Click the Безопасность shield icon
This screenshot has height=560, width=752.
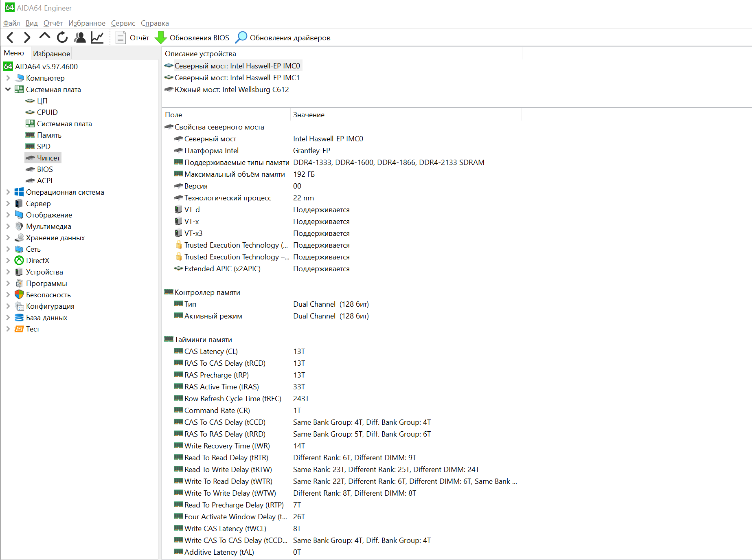pos(19,294)
